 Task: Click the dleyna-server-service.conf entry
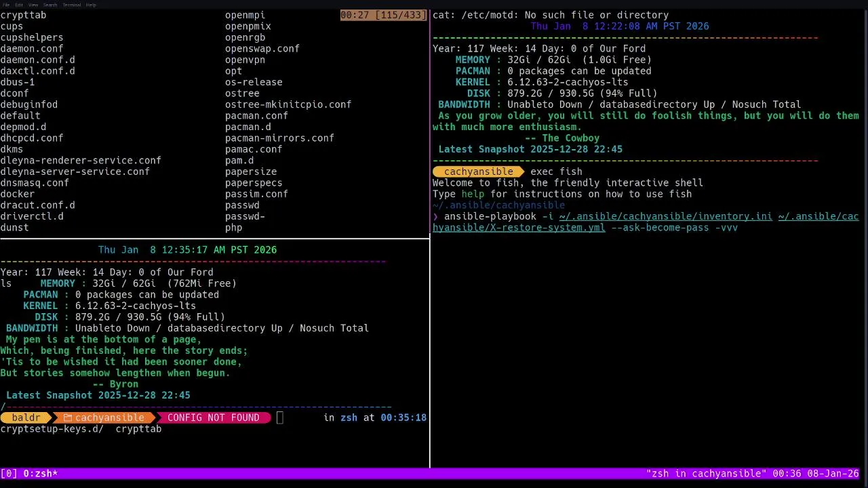[x=75, y=171]
